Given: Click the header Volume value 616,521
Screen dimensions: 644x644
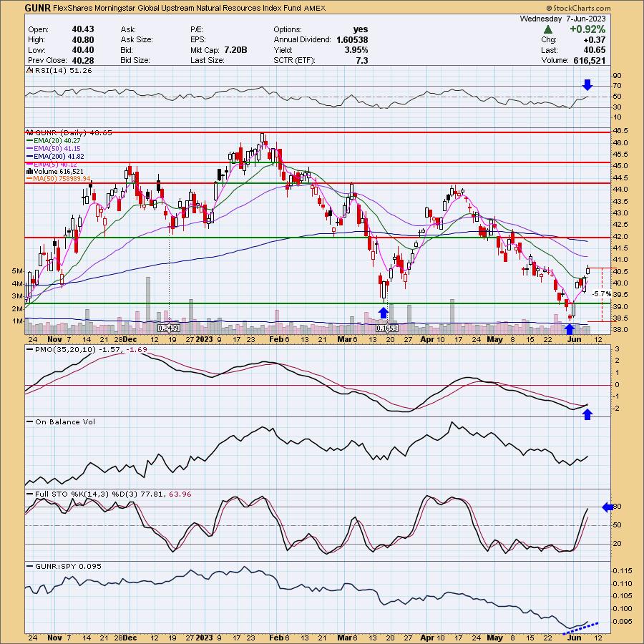Looking at the screenshot, I should tap(590, 60).
